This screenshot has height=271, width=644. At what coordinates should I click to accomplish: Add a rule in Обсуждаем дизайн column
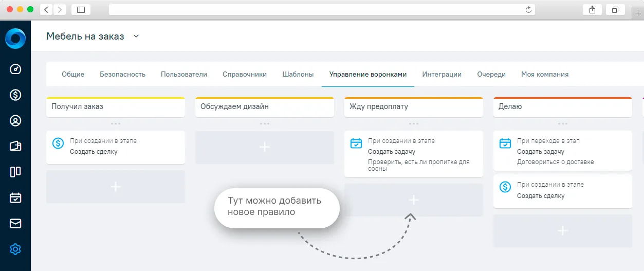click(265, 147)
